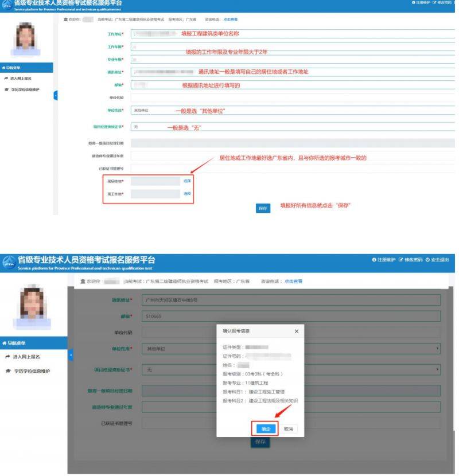Click 选择 next to 现居住地

click(188, 181)
